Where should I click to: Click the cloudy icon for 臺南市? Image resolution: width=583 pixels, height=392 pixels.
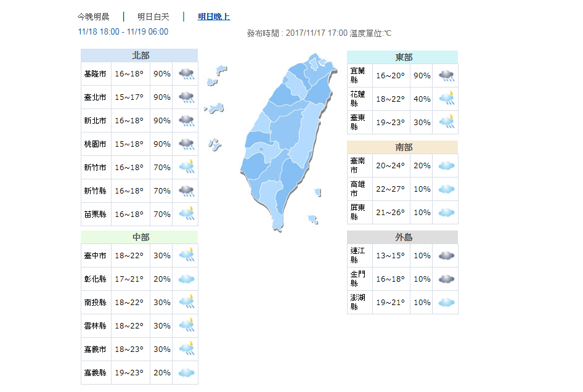[x=446, y=166]
